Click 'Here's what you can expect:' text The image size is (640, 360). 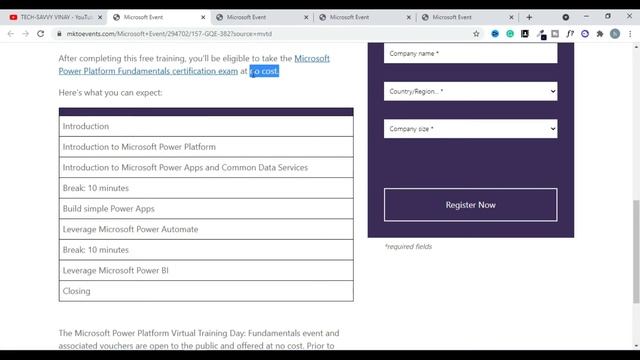point(110,93)
